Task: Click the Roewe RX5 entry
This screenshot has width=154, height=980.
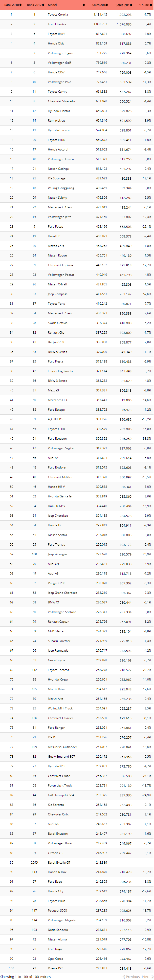Action: [x=77, y=968]
